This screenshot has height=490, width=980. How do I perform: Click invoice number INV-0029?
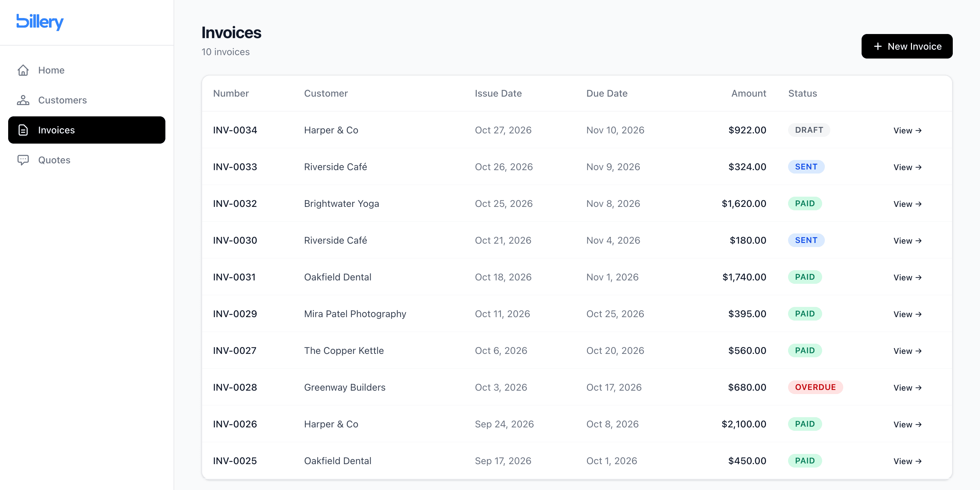click(x=235, y=314)
